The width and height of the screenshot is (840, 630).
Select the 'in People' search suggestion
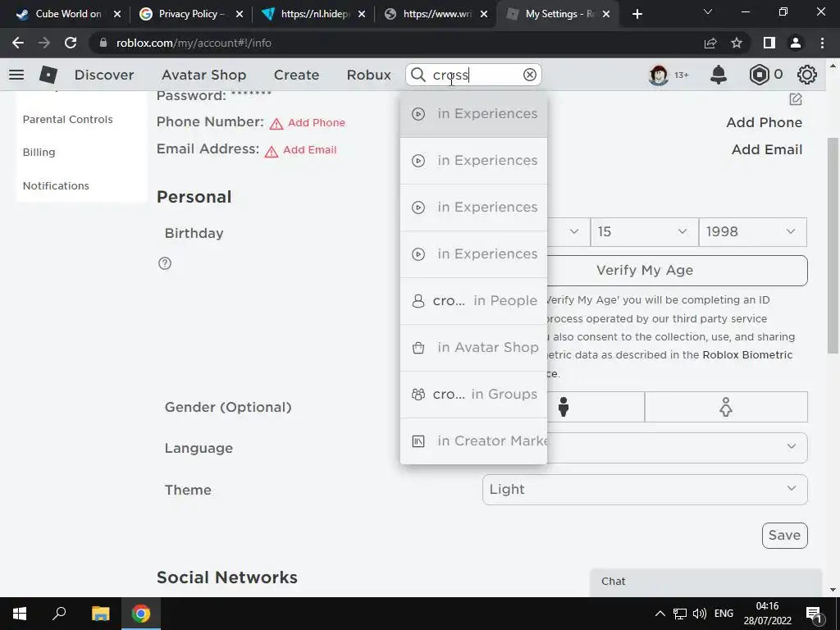pos(473,300)
